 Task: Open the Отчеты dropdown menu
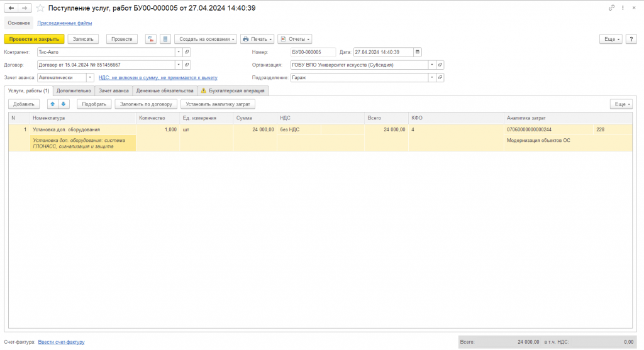pyautogui.click(x=295, y=39)
